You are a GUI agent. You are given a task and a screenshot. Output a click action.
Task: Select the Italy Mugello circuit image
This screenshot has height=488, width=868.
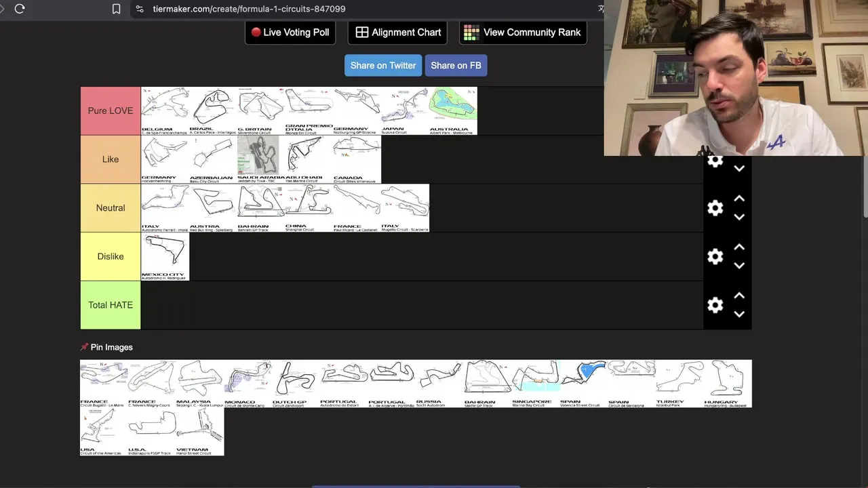point(405,208)
